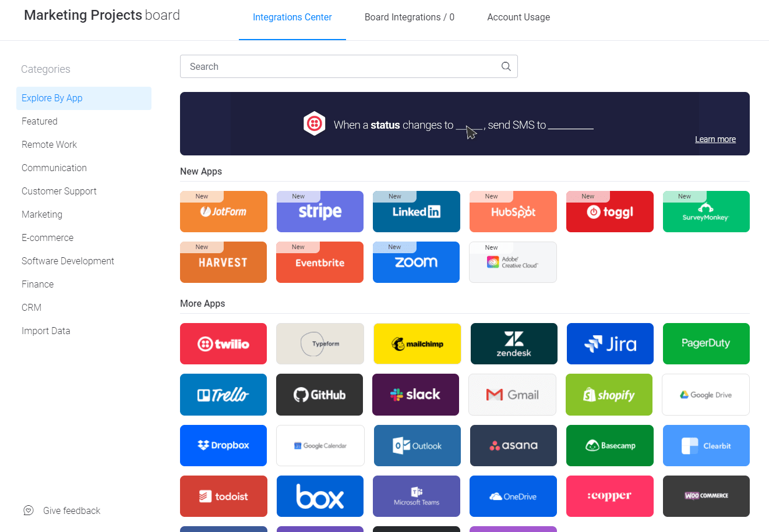This screenshot has height=532, width=769.
Task: Open the Trello integration tile
Action: click(224, 395)
